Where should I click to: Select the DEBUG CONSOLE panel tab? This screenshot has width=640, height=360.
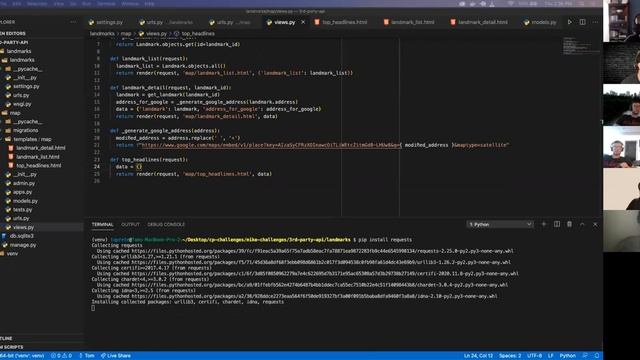(166, 224)
